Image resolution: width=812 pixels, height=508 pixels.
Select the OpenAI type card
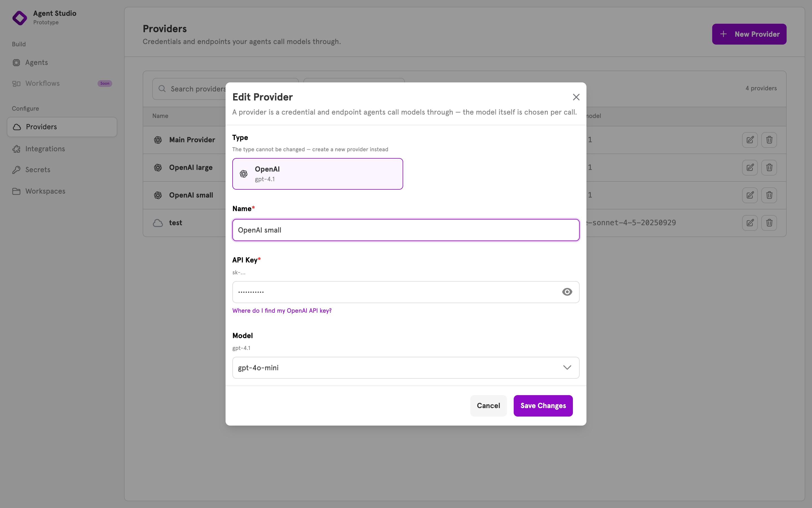(x=317, y=174)
